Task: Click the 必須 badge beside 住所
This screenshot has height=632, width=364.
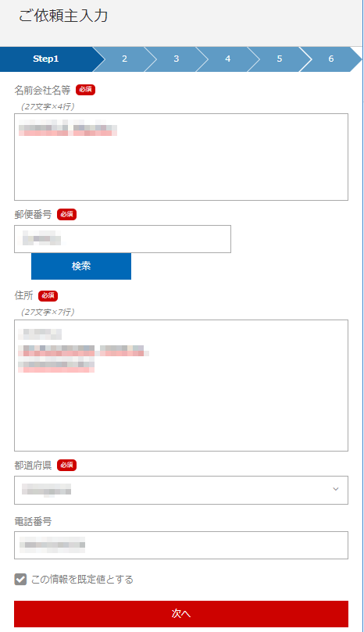Action: tap(48, 296)
